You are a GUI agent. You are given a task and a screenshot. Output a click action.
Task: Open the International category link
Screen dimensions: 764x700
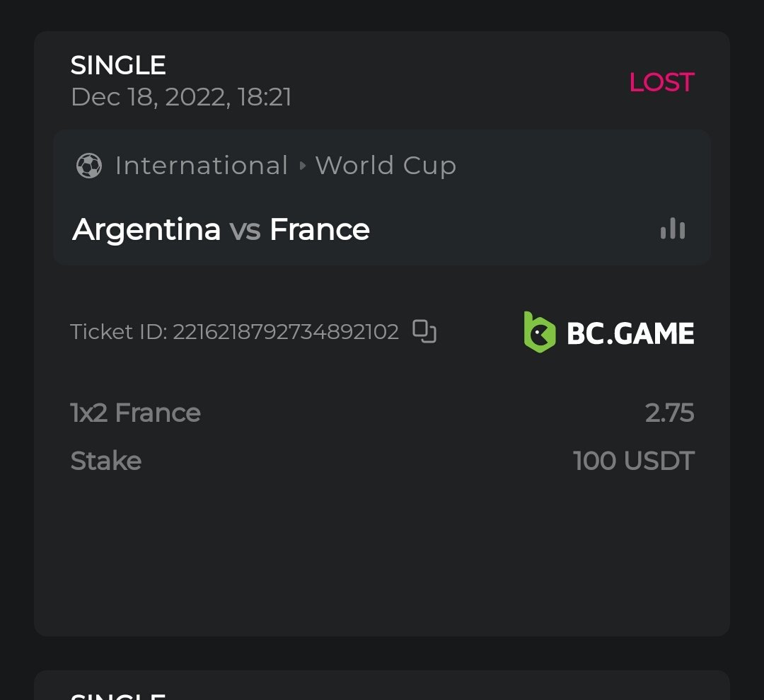coord(202,166)
